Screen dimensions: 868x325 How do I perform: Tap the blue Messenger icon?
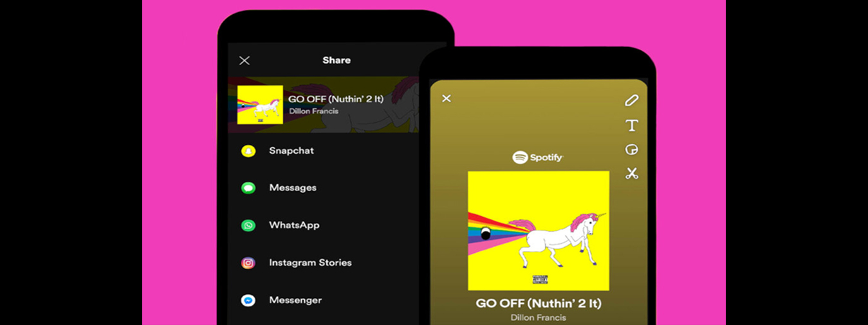[x=248, y=301]
